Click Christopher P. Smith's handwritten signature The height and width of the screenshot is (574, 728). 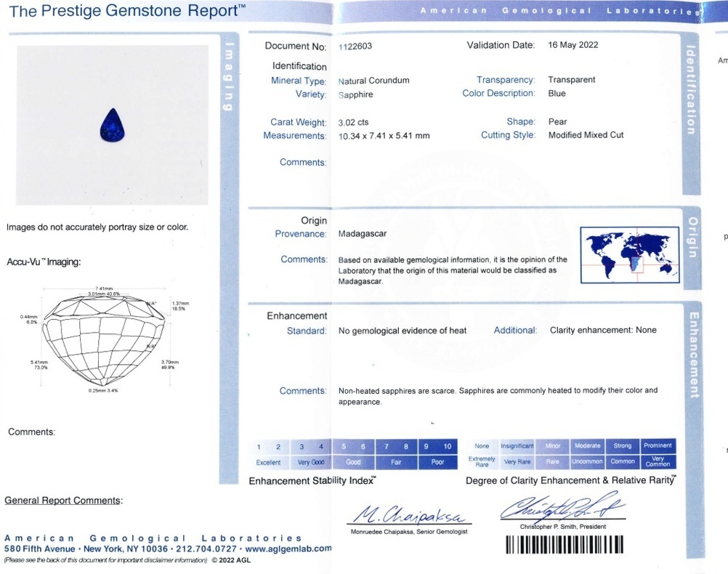pos(562,508)
